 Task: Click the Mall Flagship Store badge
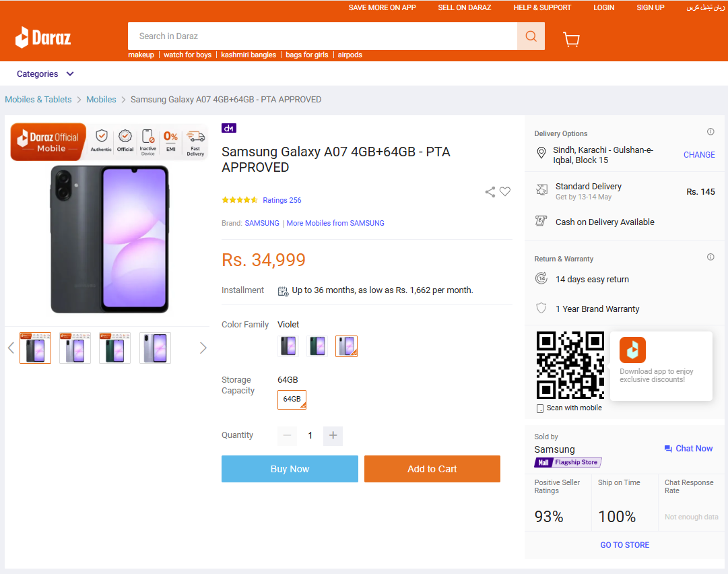click(568, 462)
